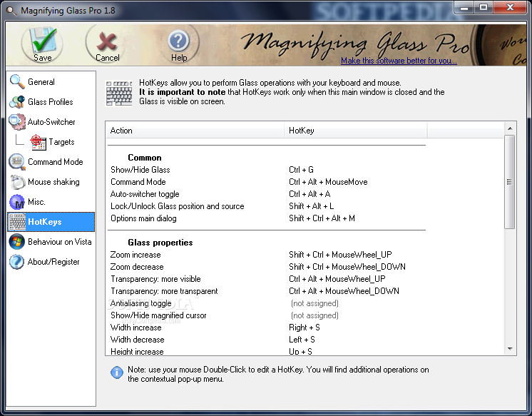Click Ctrl + Alt + MouseMove hotkey value
Image resolution: width=532 pixels, height=416 pixels.
(x=328, y=182)
